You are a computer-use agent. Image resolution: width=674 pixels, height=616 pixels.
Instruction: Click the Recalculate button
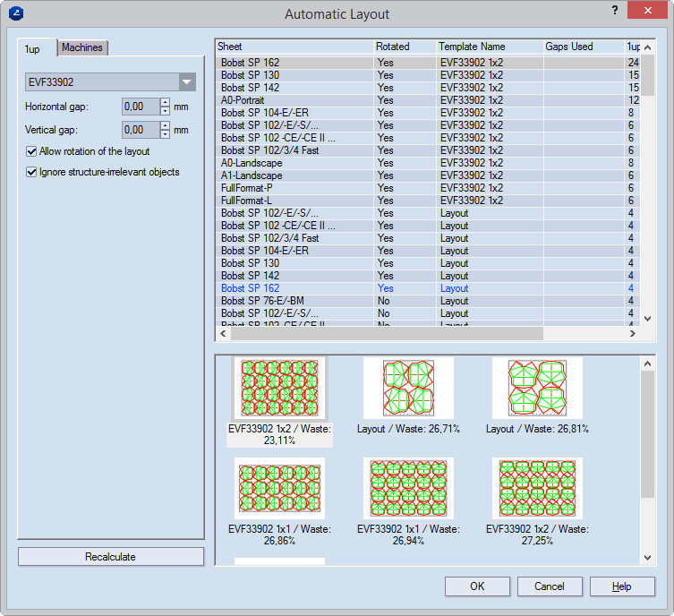(x=110, y=557)
